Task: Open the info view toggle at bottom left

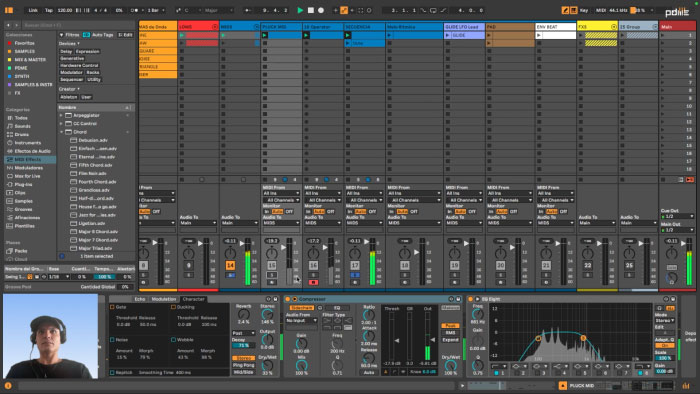Action: 8,386
